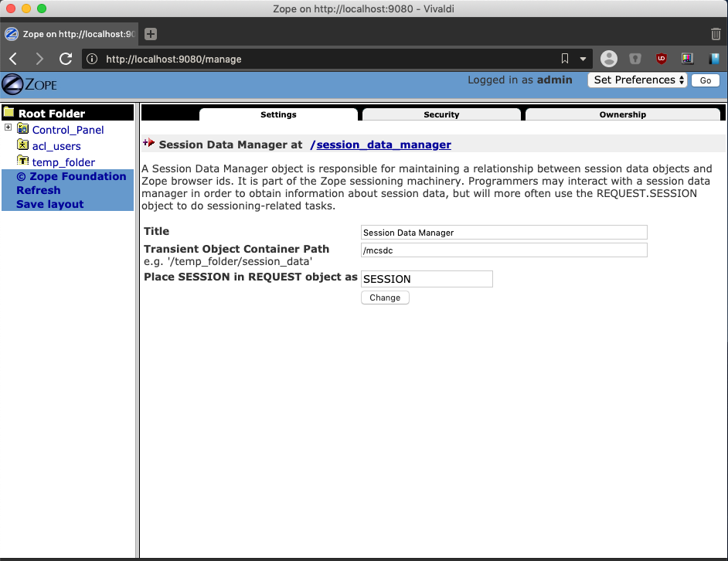Image resolution: width=728 pixels, height=561 pixels.
Task: Switch to the Ownership tab
Action: [622, 114]
